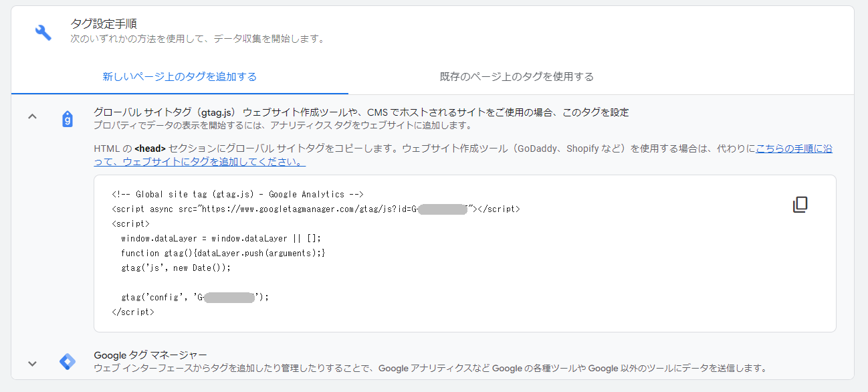Click the Google タグ マネージャー title
Viewport: 868px width, 392px height.
[150, 355]
